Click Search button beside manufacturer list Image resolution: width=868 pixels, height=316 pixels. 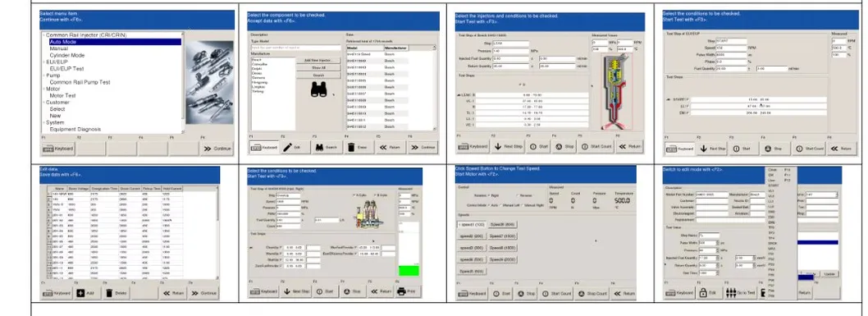pyautogui.click(x=318, y=76)
